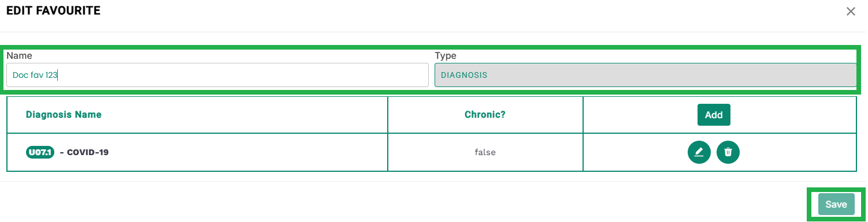The width and height of the screenshot is (868, 222).
Task: Delete the COVID-19 diagnosis using trash icon
Action: pos(728,152)
